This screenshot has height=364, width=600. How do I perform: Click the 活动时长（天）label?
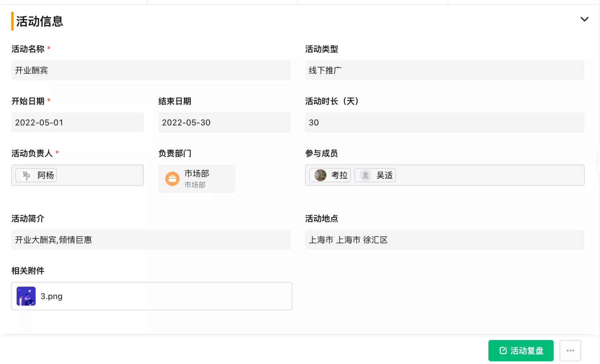point(332,101)
